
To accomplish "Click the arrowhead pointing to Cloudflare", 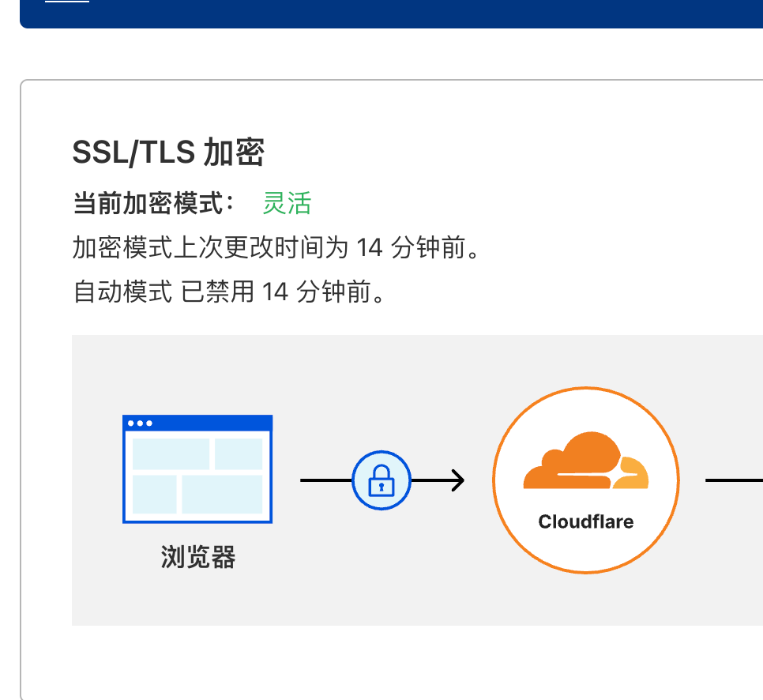I will click(457, 480).
